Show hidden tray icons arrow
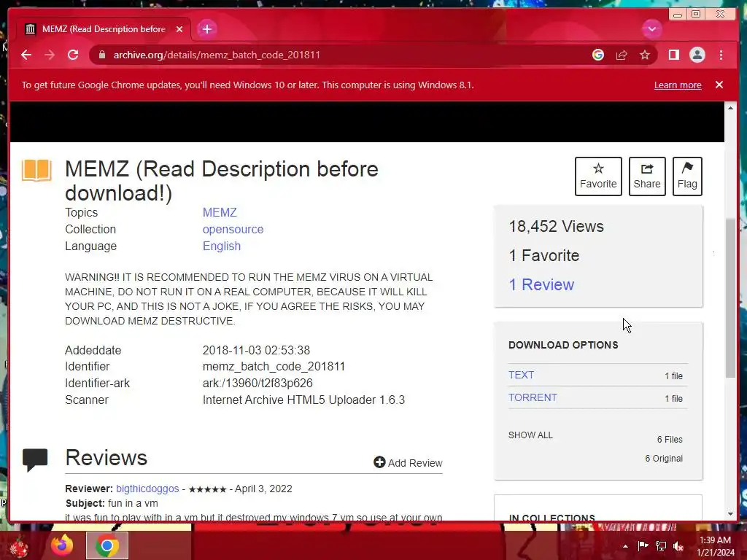 click(625, 546)
